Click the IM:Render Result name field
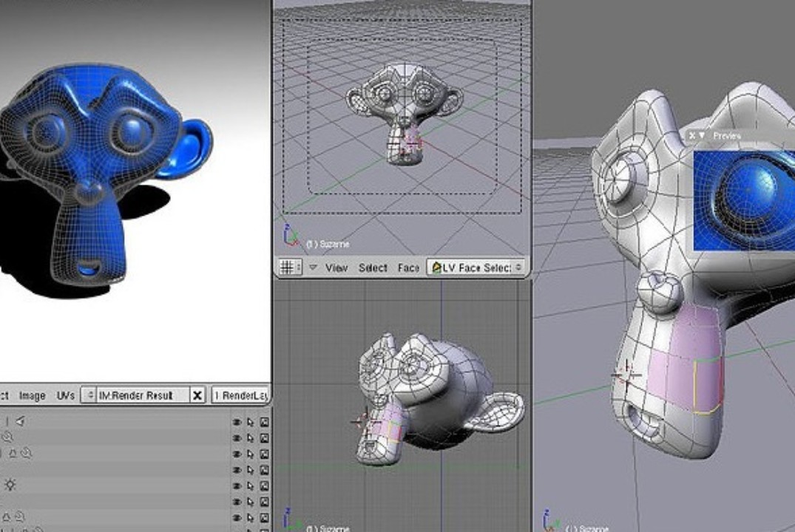 pos(143,395)
